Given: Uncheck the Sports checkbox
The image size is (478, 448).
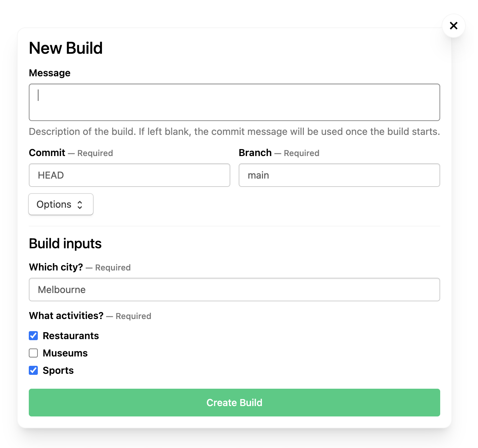Looking at the screenshot, I should click(x=34, y=370).
